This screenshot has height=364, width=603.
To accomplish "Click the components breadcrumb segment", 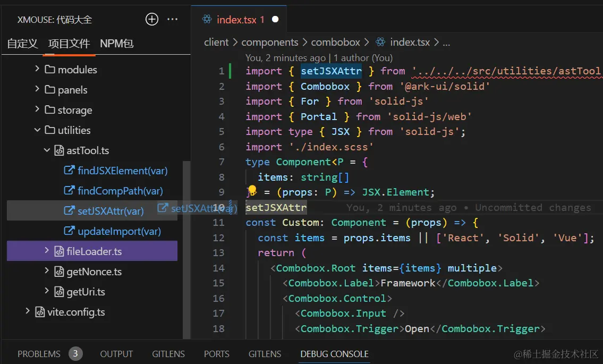I will (270, 42).
